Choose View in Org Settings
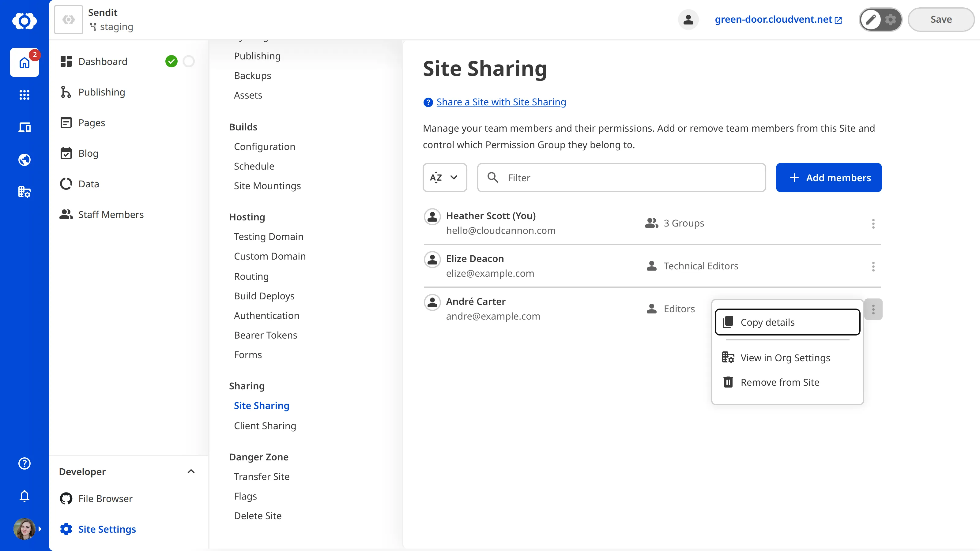This screenshot has height=551, width=980. 787,358
